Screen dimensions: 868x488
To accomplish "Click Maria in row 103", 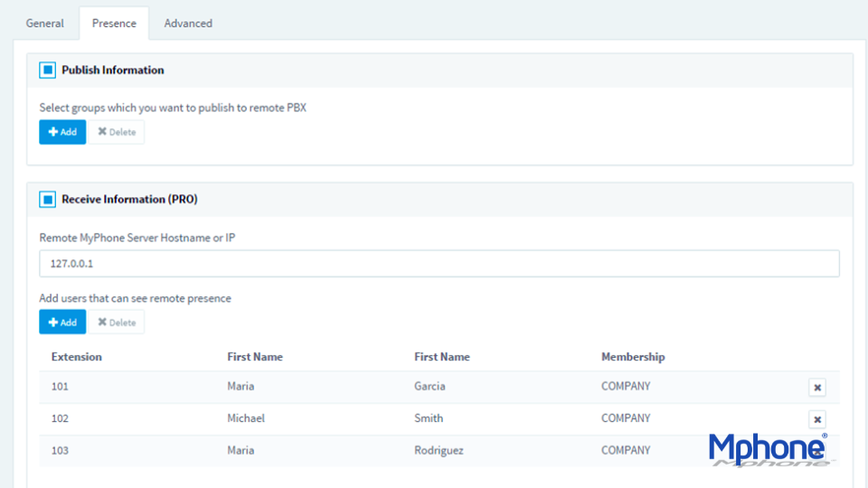I will [241, 450].
